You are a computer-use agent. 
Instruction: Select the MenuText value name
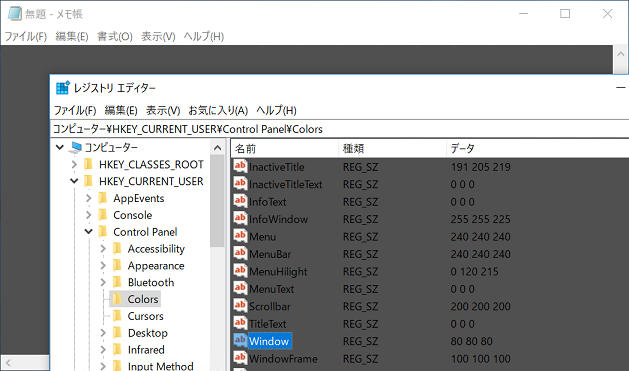pyautogui.click(x=272, y=289)
